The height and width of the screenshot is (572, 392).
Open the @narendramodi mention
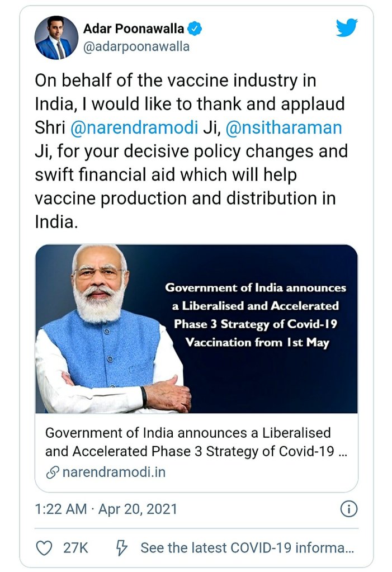135,127
